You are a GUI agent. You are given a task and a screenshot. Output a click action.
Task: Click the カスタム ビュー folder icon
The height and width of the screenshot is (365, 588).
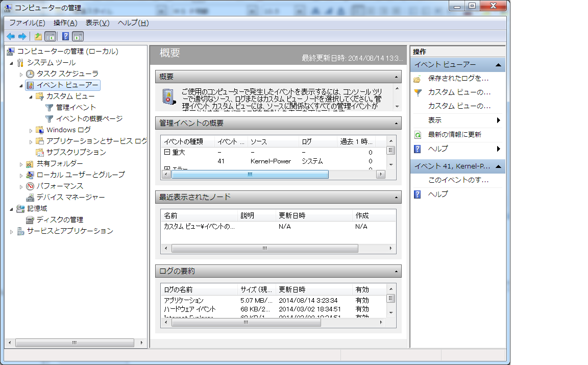pos(40,96)
